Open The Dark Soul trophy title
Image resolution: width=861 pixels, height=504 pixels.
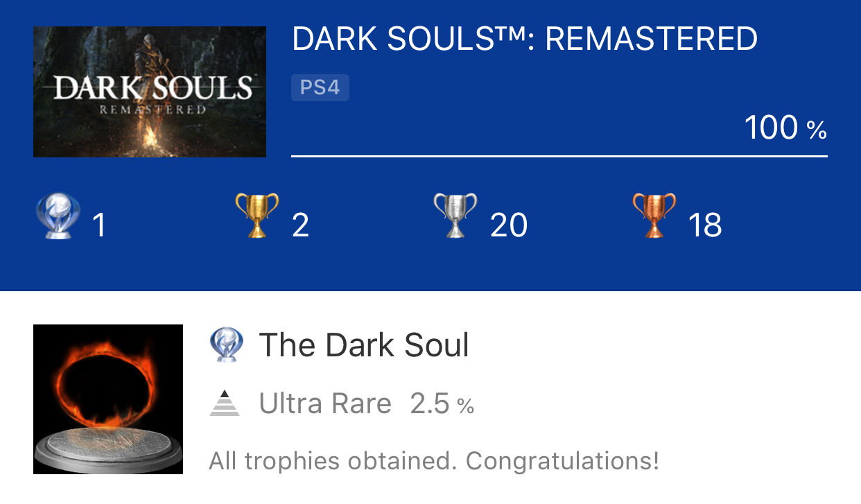click(364, 345)
